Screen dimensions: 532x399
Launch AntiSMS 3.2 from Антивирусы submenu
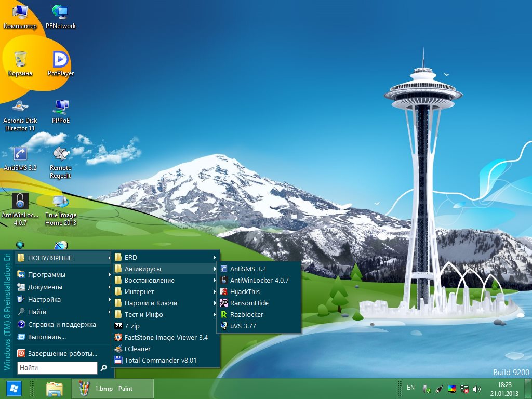(259, 269)
